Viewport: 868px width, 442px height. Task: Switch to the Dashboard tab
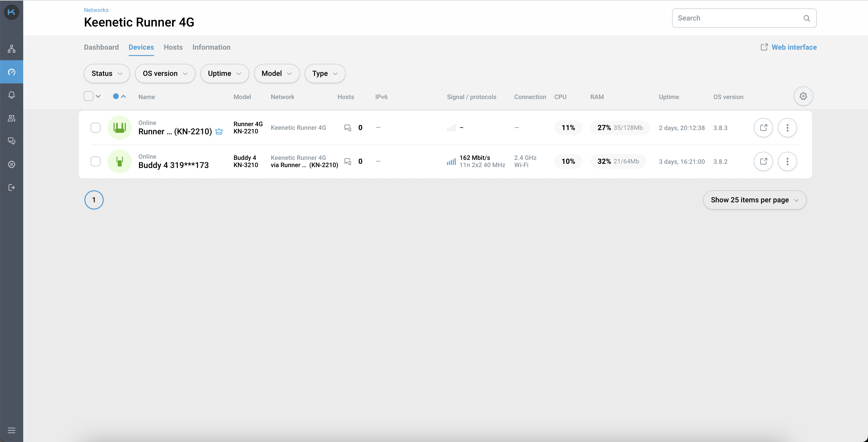(x=102, y=47)
